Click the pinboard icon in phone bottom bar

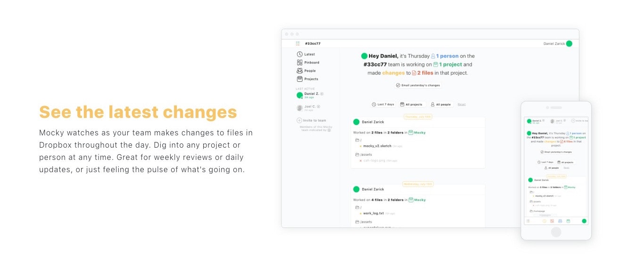coord(552,221)
